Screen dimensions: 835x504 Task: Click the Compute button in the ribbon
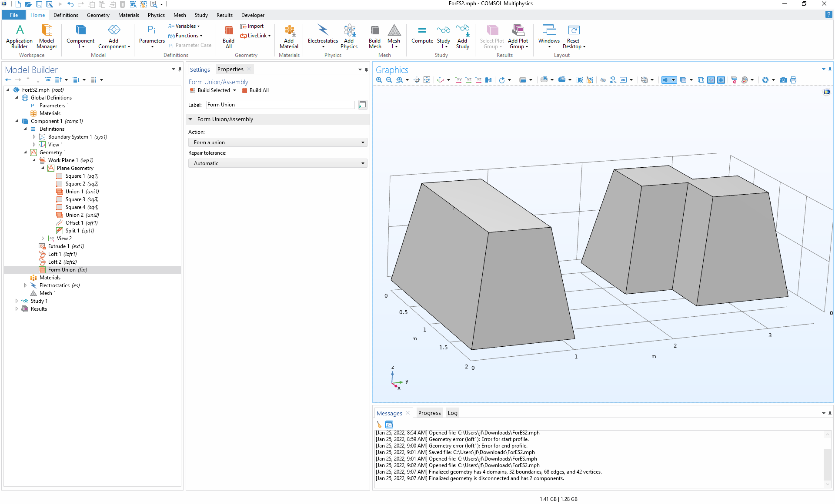422,35
